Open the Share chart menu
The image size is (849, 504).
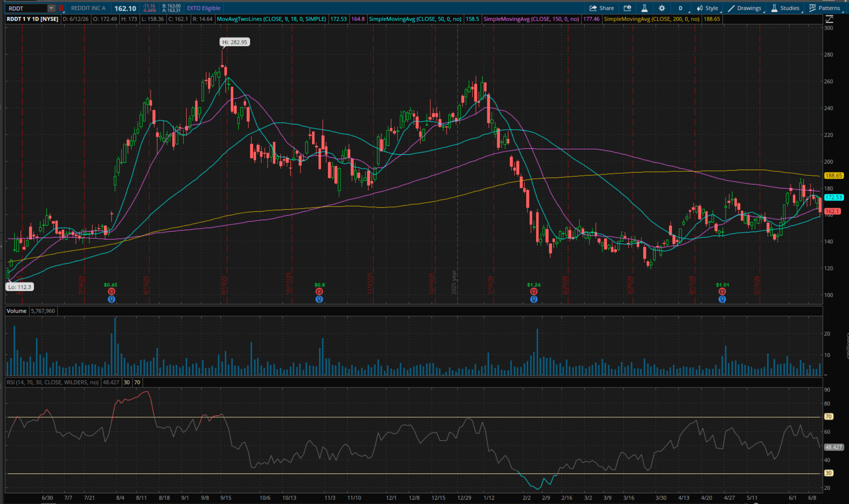coord(602,8)
